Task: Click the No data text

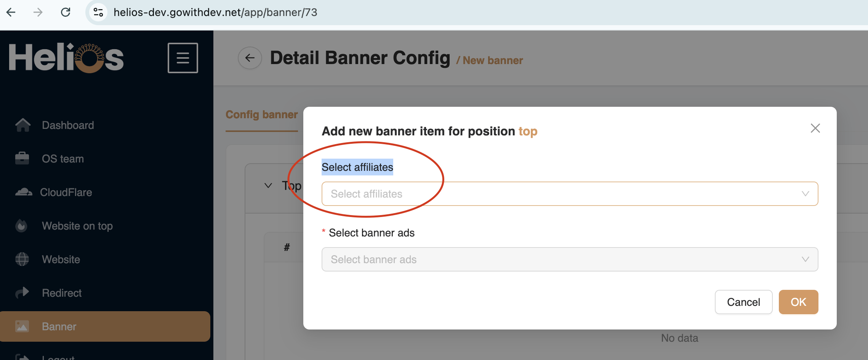Action: 679,338
